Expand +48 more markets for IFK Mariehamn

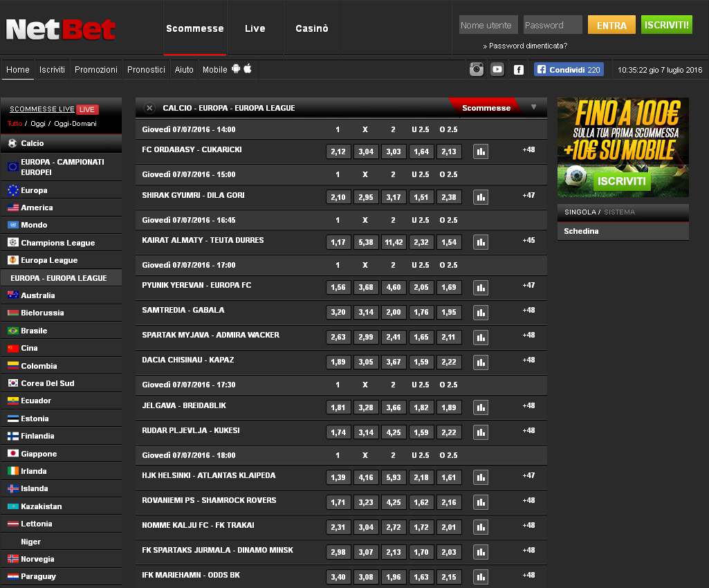pyautogui.click(x=528, y=575)
